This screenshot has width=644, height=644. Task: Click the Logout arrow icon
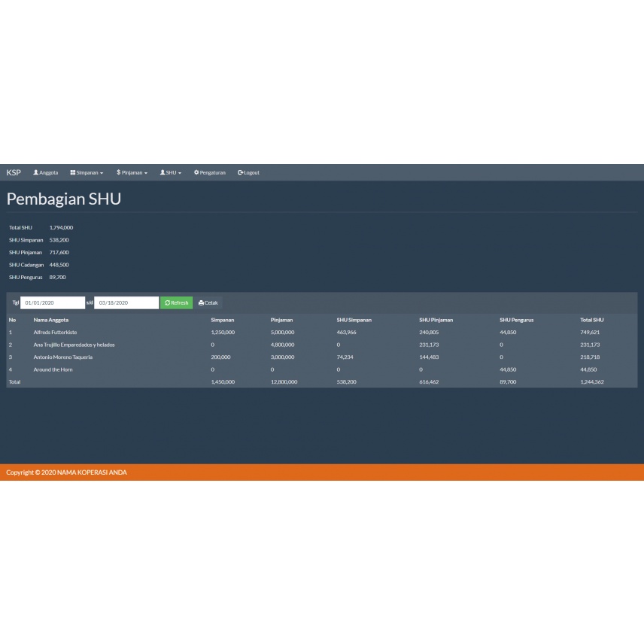tap(240, 172)
